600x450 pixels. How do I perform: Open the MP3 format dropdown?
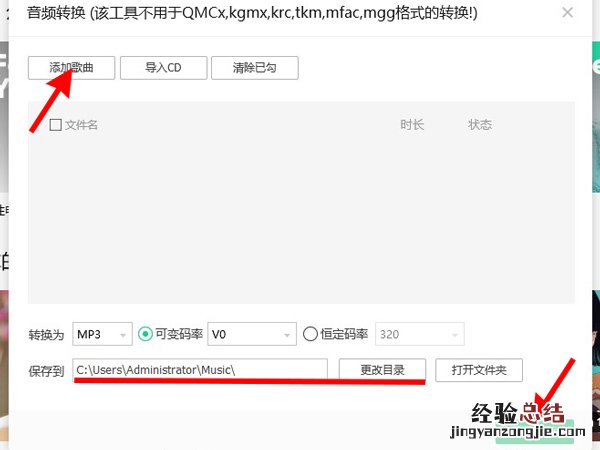pyautogui.click(x=102, y=334)
